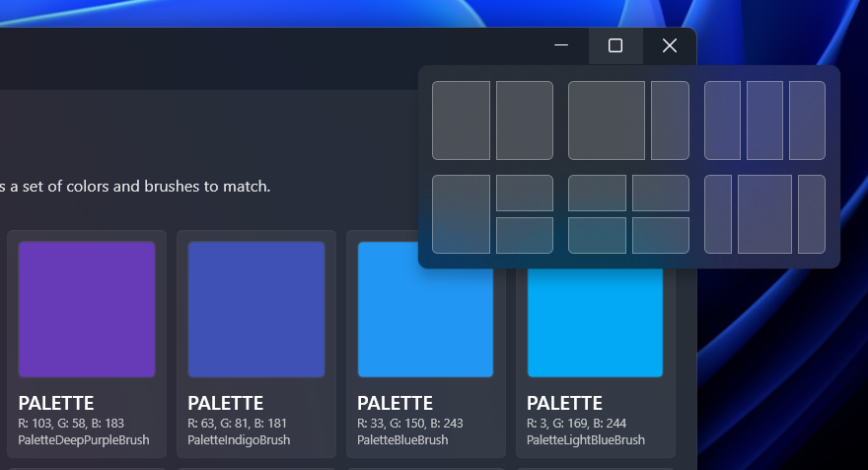868x470 pixels.
Task: Snap to wide center zone of narrow-wide-narrow layout
Action: coord(764,214)
